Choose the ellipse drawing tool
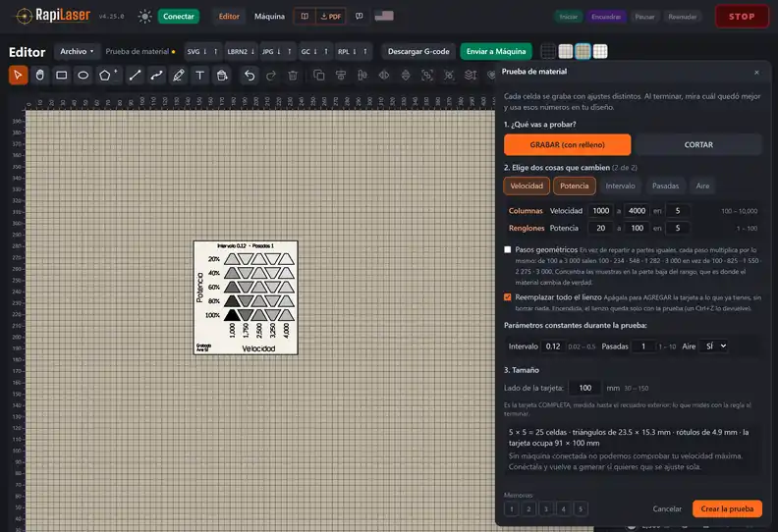This screenshot has width=778, height=532. pos(83,76)
